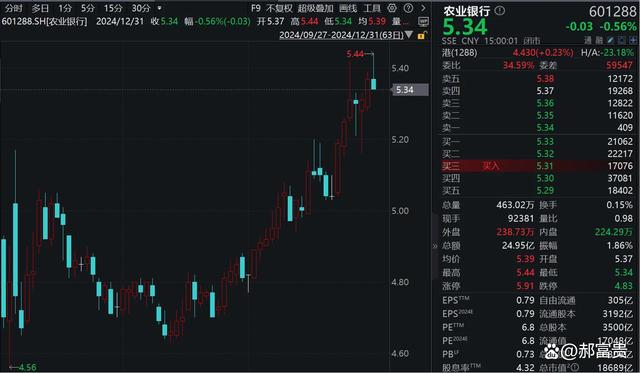Screen dimensions: 640x373
Task: Click the 买三 买入 highlighted order row
Action: click(x=538, y=166)
